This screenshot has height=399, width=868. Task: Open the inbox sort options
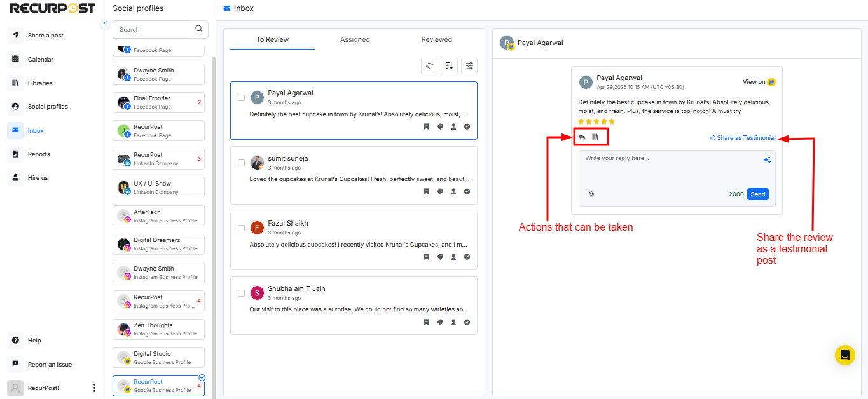(x=450, y=65)
